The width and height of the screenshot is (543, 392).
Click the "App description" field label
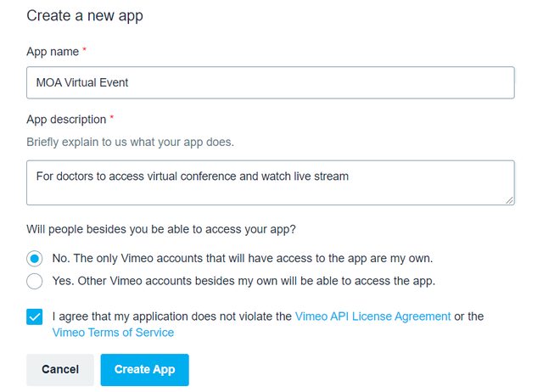(x=66, y=120)
